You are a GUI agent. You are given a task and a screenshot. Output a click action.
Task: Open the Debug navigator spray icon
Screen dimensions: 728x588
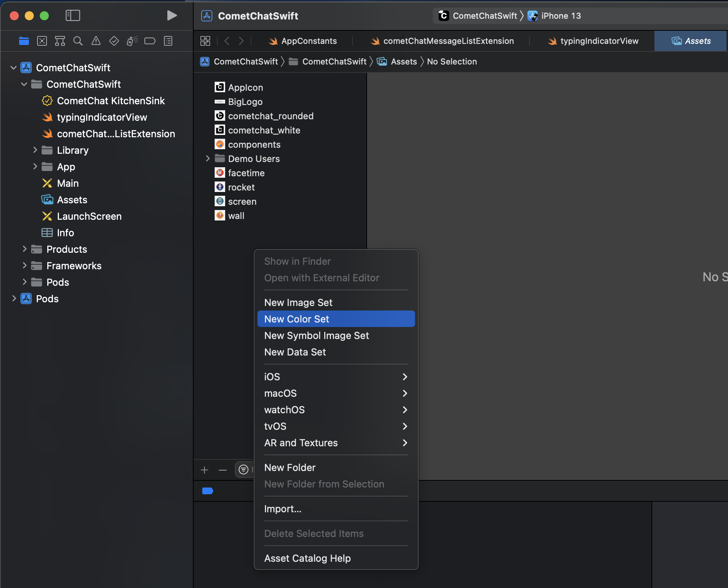(132, 41)
